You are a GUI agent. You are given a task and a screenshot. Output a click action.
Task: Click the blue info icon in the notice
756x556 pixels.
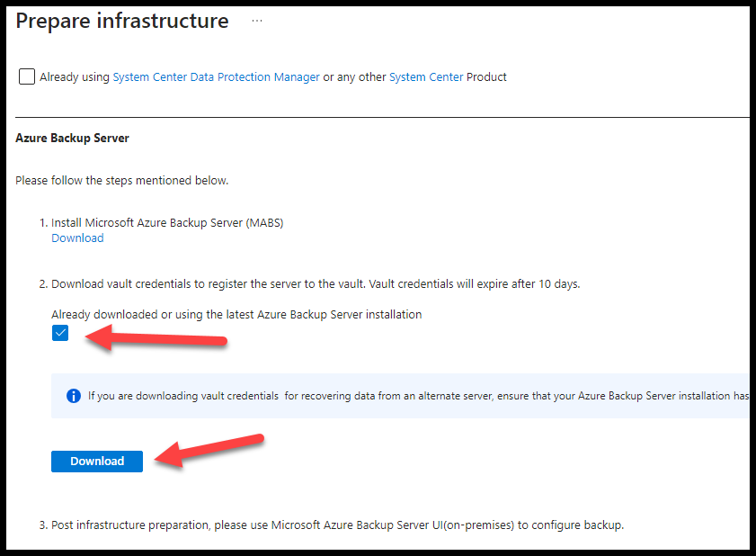coord(74,396)
